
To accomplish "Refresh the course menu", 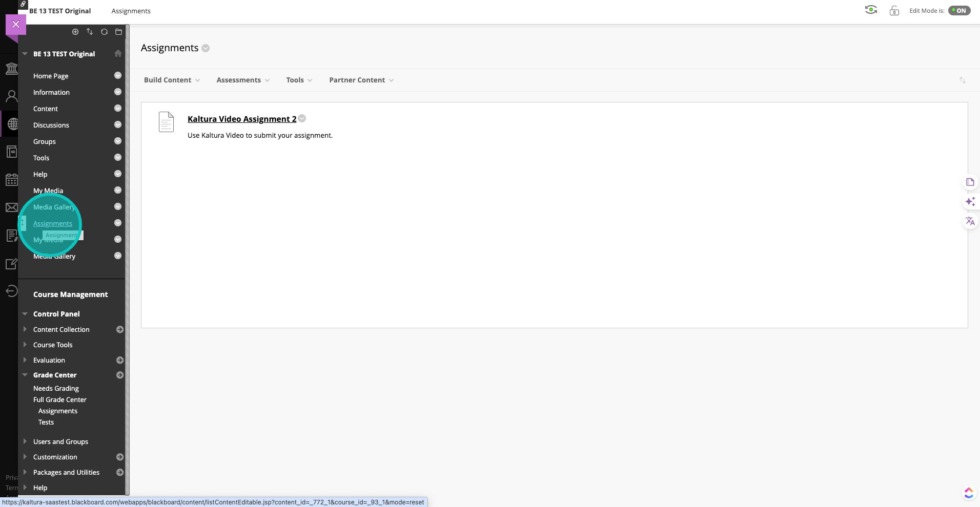I will pos(104,32).
